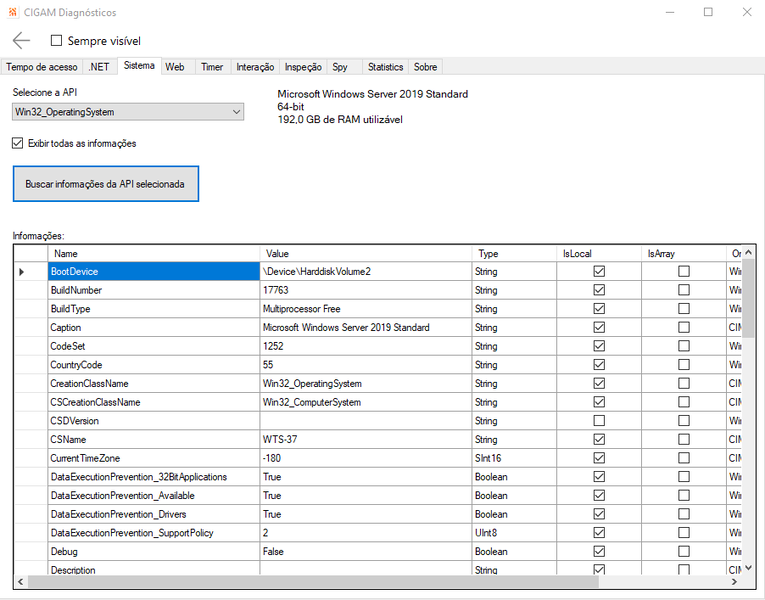Select the Win32_ComputerSystem value cell
The width and height of the screenshot is (765, 600).
[x=366, y=402]
